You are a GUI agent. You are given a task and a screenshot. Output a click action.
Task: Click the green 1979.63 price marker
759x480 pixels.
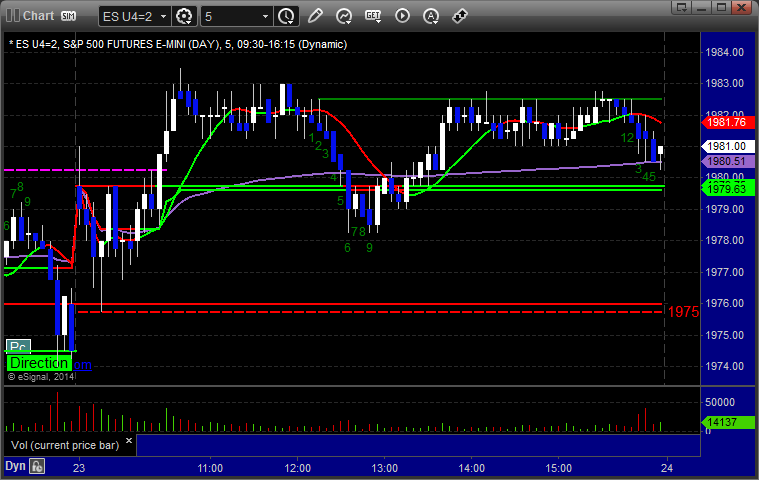point(729,189)
